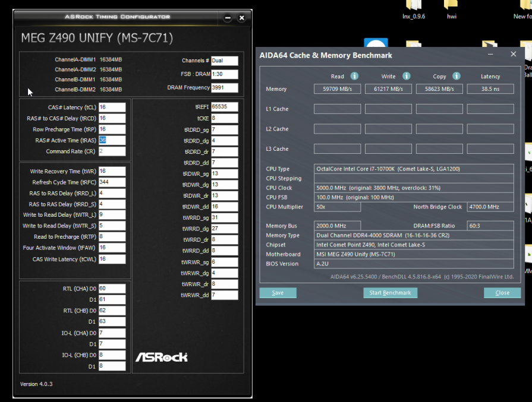This screenshot has height=402, width=532.
Task: Click the CAS# Latency (tCL) field
Action: click(112, 107)
